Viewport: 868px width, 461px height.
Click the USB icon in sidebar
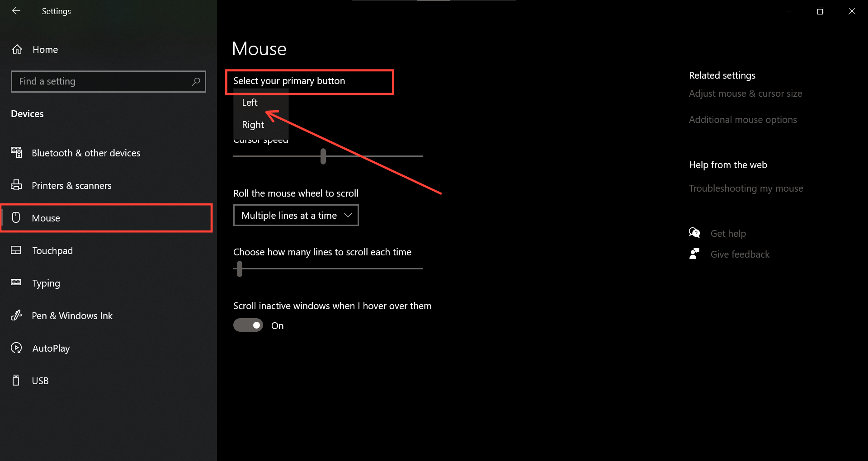[16, 381]
